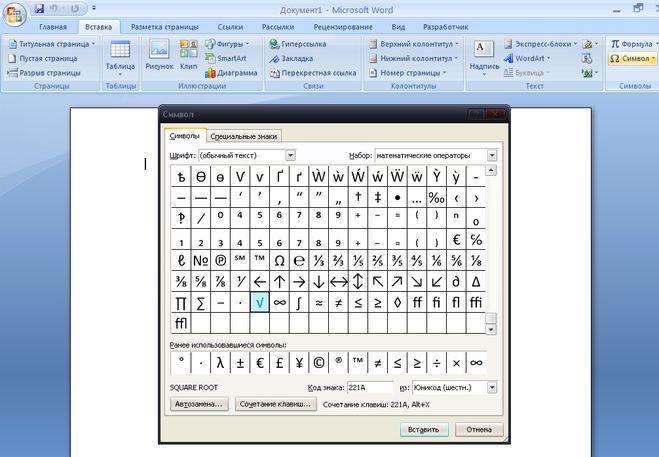Open the Home (Главная) tab
Image resolution: width=659 pixels, height=457 pixels.
click(x=53, y=27)
